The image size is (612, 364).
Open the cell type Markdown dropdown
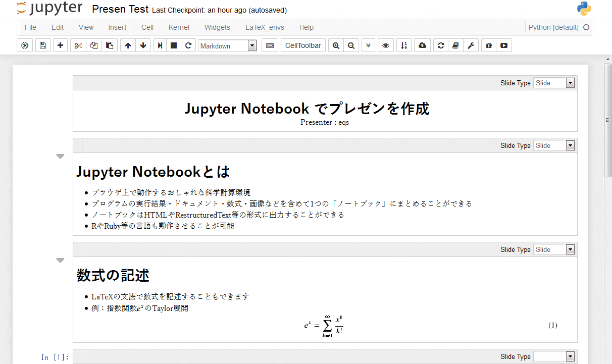coord(227,45)
